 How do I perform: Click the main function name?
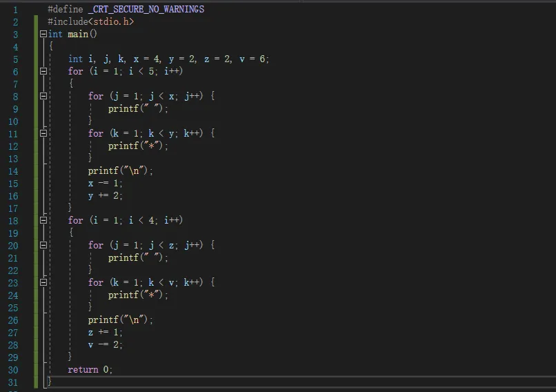pos(78,34)
